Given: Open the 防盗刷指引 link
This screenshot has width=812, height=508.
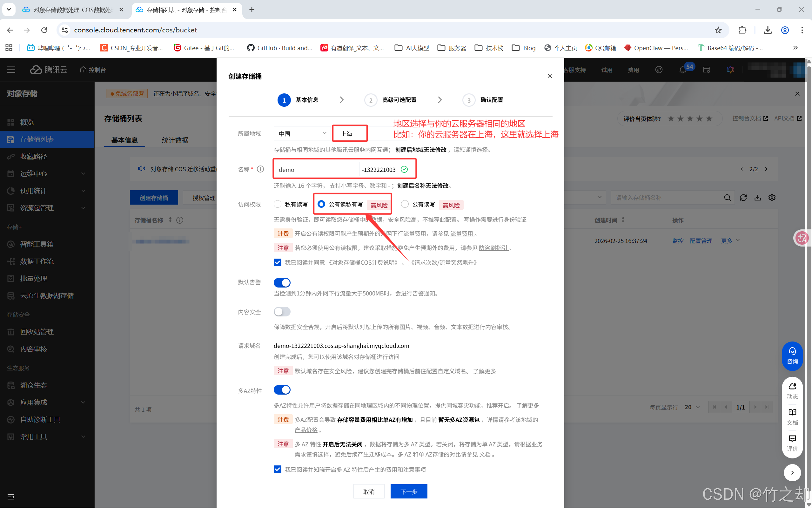Looking at the screenshot, I should (493, 247).
